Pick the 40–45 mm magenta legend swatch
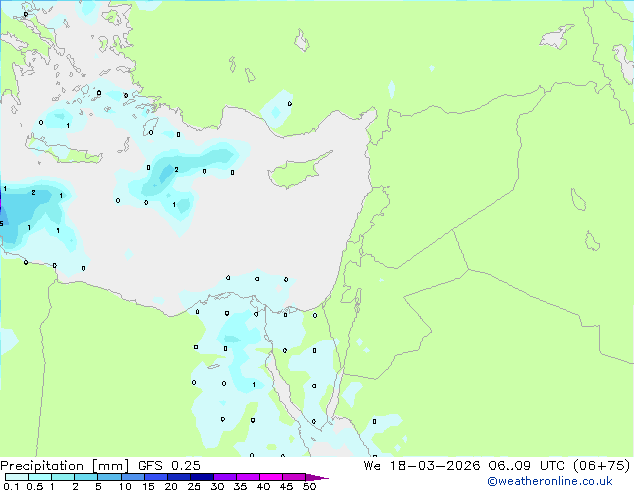Viewport: 634px width, 490px height. coord(271,477)
